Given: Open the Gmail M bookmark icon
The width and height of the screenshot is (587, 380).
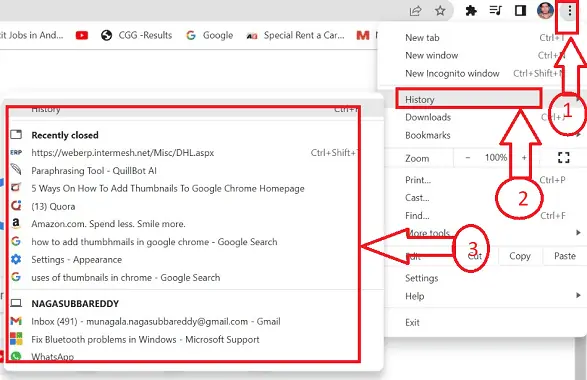Looking at the screenshot, I should pyautogui.click(x=363, y=36).
